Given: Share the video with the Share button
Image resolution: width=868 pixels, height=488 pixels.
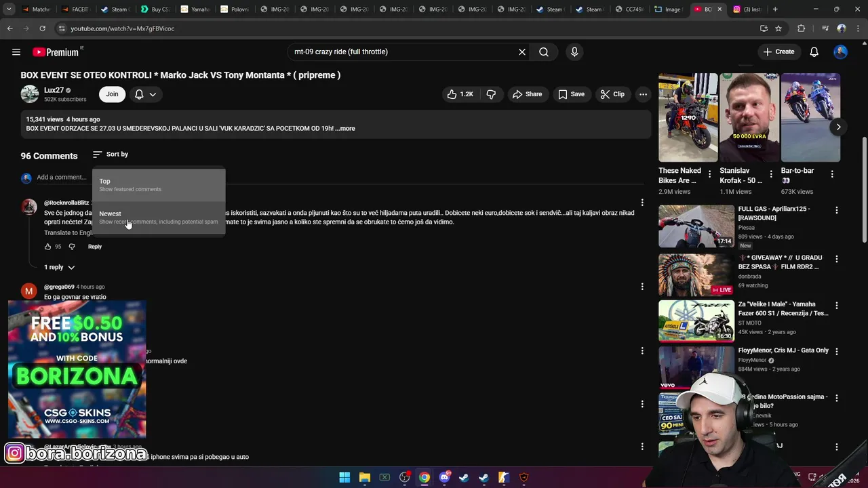Looking at the screenshot, I should click(527, 94).
